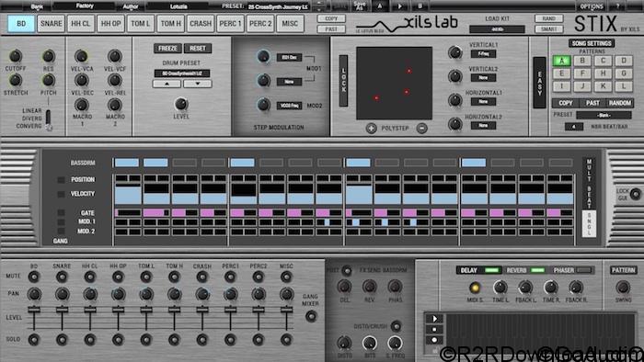
Task: Choose the PERC 1 pad tab
Action: [x=230, y=23]
